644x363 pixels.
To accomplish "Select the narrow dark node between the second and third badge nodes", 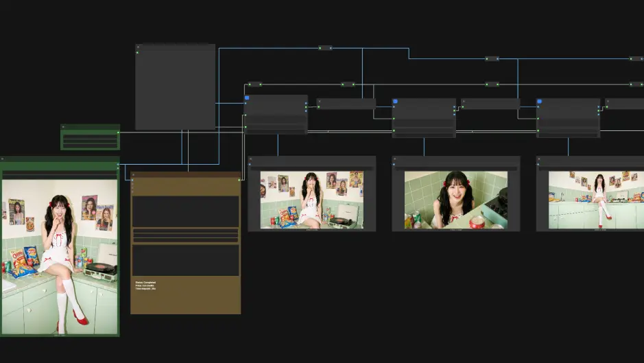I will tap(490, 104).
